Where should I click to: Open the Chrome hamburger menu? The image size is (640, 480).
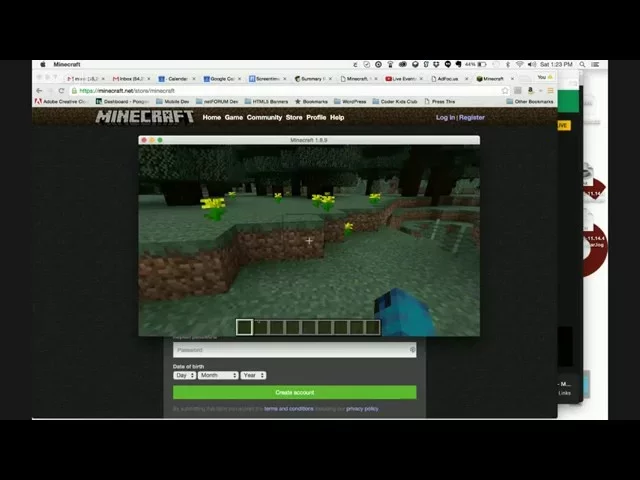550,91
